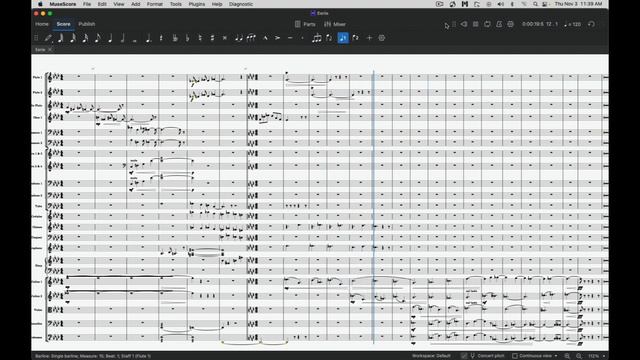Screen dimensions: 640x360
Task: Click the tempo 120 indicator
Action: pyautogui.click(x=573, y=24)
